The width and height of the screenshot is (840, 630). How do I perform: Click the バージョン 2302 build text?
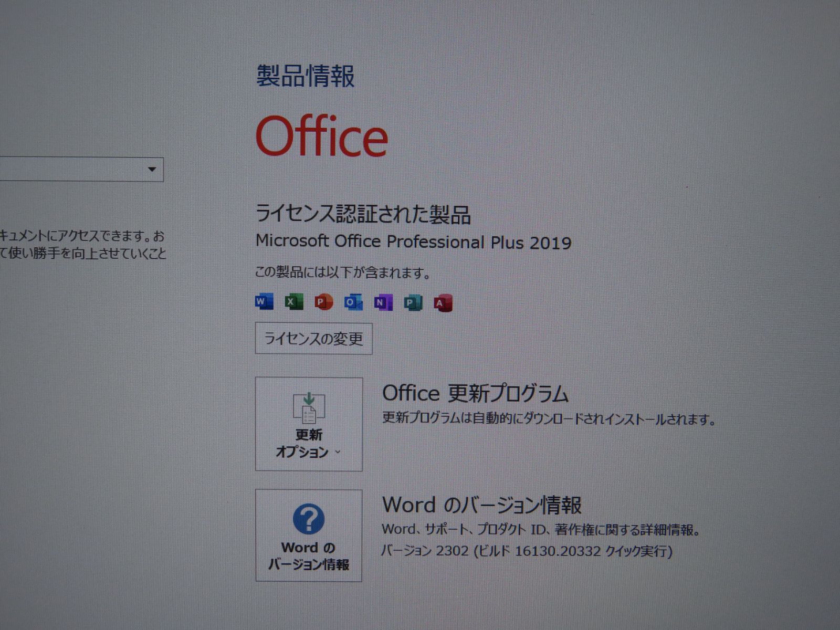[527, 551]
